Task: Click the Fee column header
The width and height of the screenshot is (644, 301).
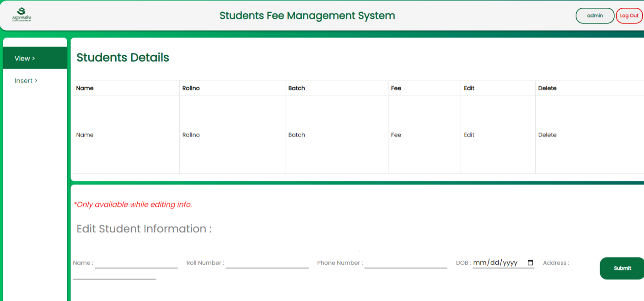Action: tap(396, 88)
